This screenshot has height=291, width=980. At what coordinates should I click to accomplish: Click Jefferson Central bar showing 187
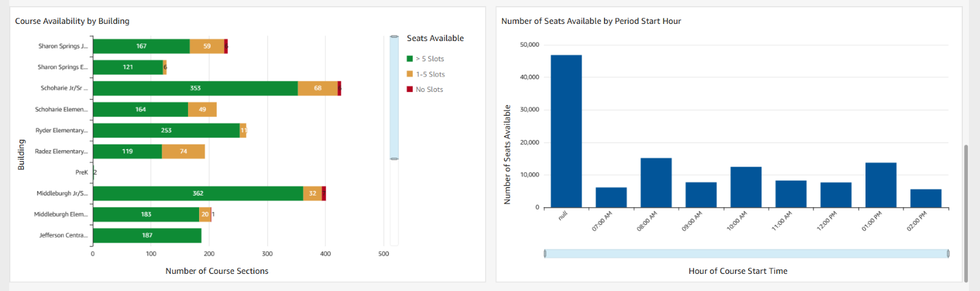coord(147,235)
